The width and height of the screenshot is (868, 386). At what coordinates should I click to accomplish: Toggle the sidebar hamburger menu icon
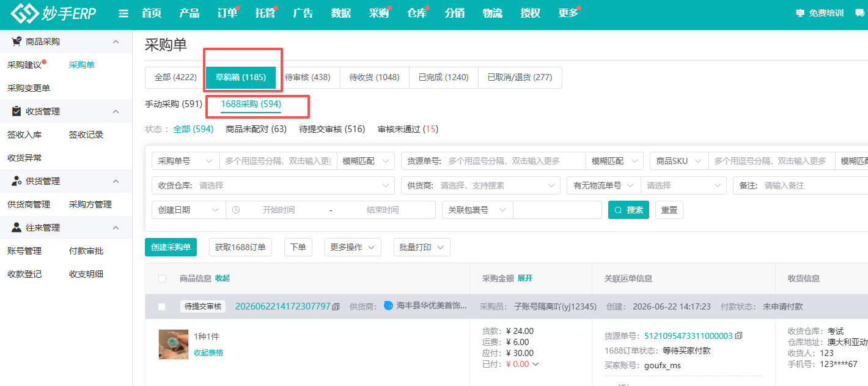click(123, 13)
